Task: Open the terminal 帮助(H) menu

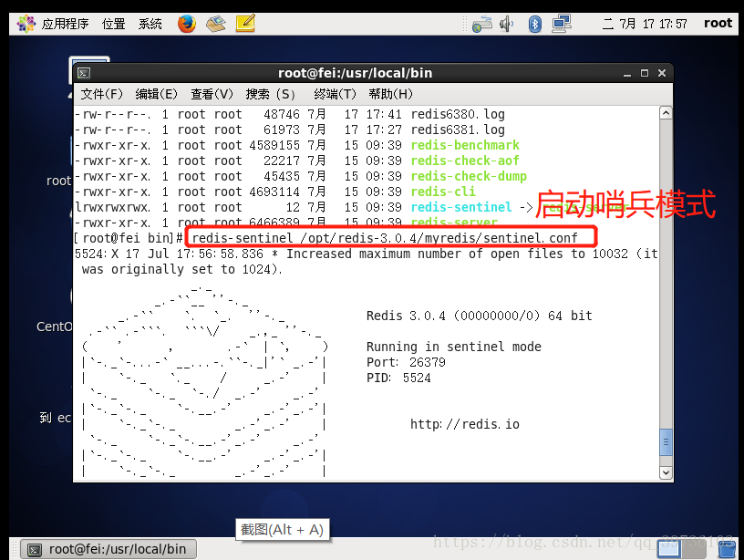Action: [x=390, y=94]
